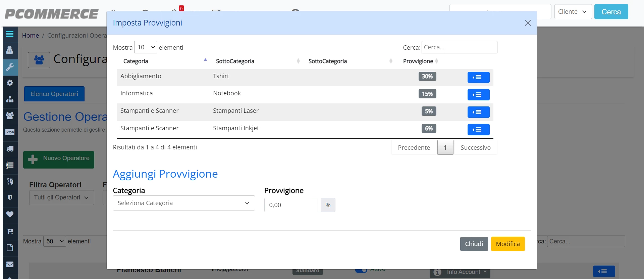644x279 pixels.
Task: Go to Precedente page
Action: click(x=414, y=148)
